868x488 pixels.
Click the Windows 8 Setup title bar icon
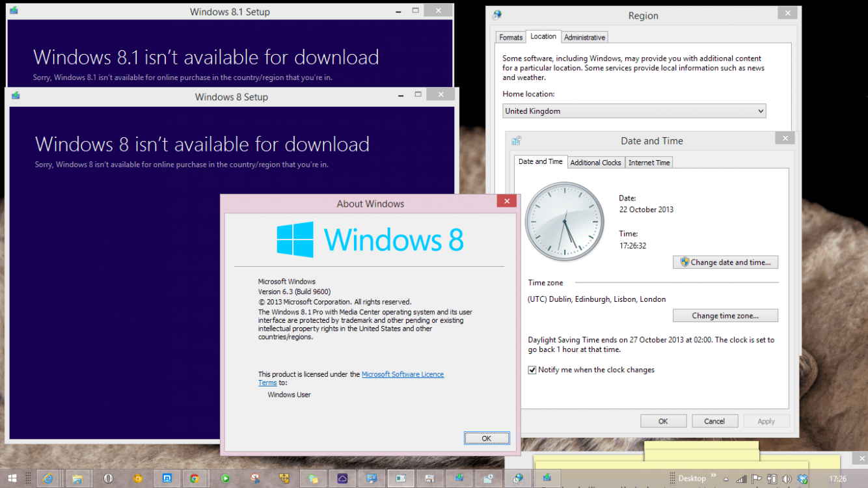coord(16,96)
